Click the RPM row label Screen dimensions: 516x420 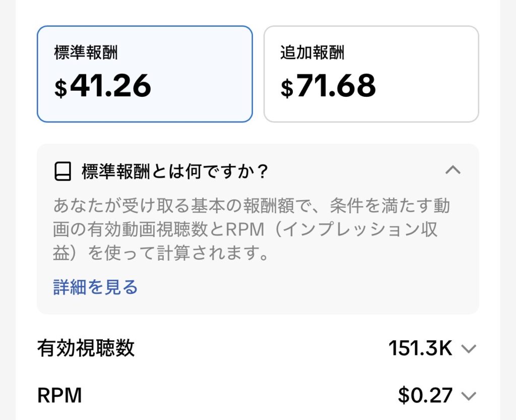[59, 396]
